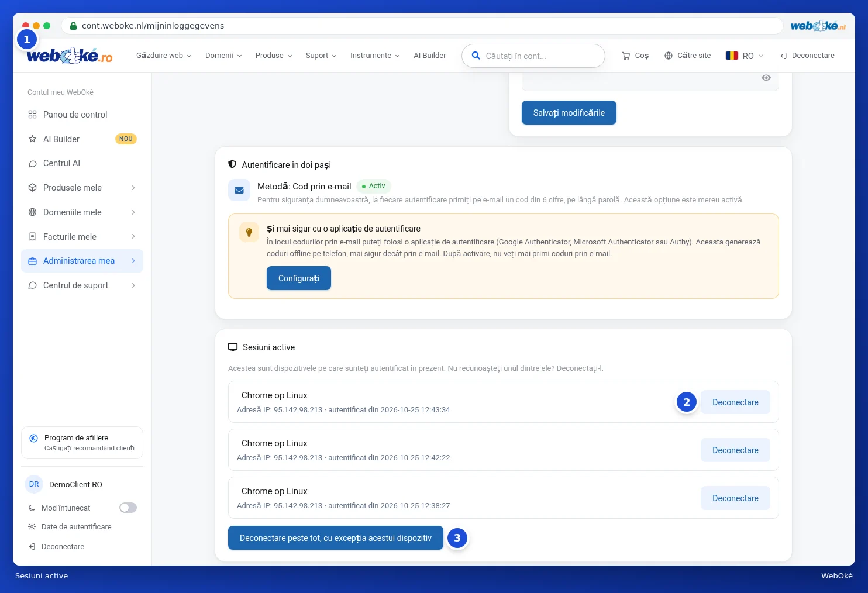The height and width of the screenshot is (593, 868).
Task: Click the Date de autentificare gear icon
Action: pyautogui.click(x=32, y=527)
